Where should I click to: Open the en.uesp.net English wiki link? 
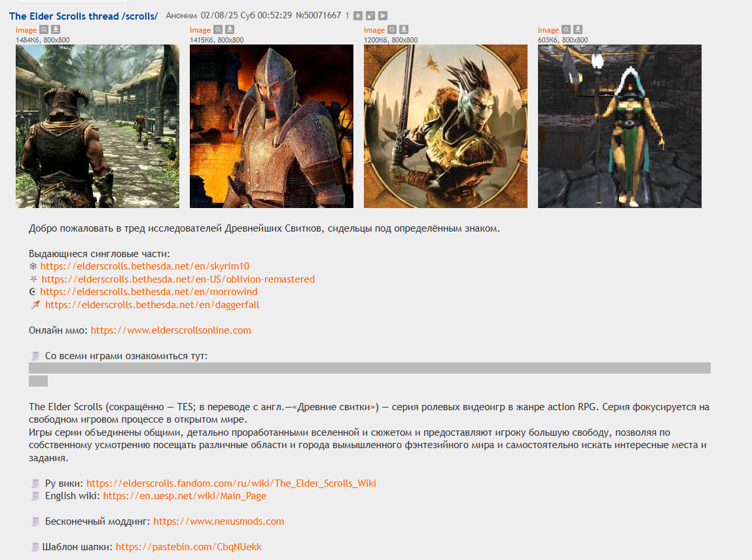[185, 496]
